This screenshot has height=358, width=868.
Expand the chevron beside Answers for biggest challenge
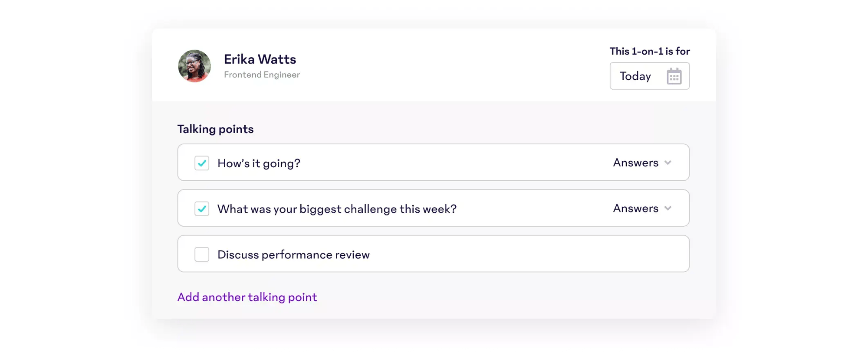(x=668, y=208)
